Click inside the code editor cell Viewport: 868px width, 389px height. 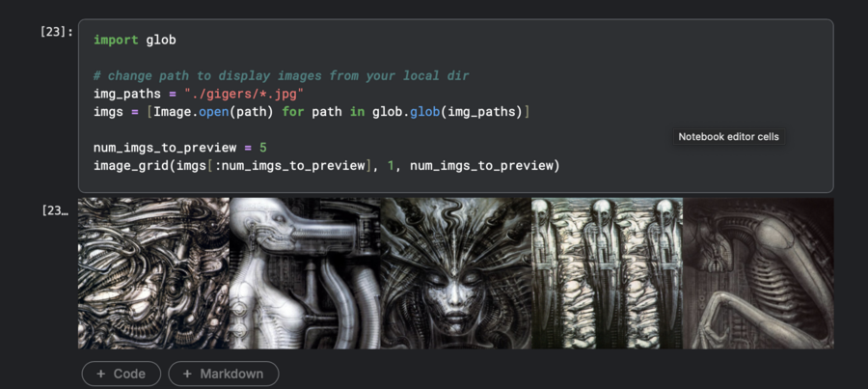point(455,106)
